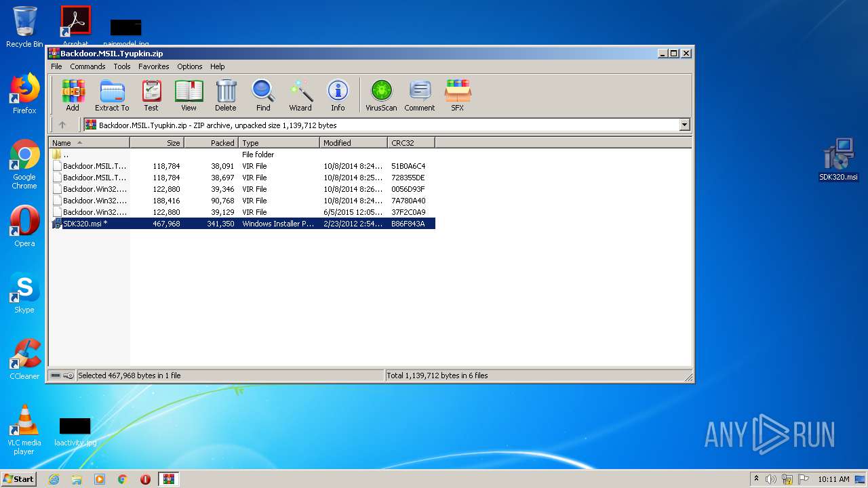Select the SDK320.msi archive entry
868x488 pixels.
242,224
